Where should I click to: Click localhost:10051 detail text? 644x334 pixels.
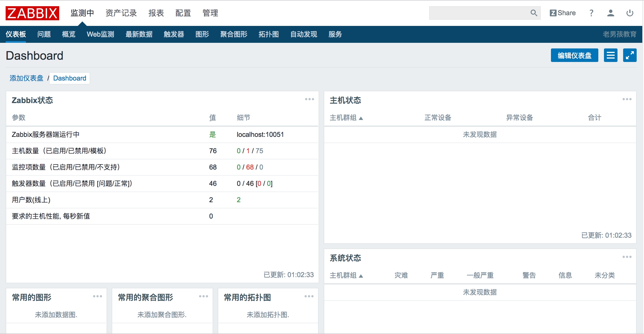point(260,135)
